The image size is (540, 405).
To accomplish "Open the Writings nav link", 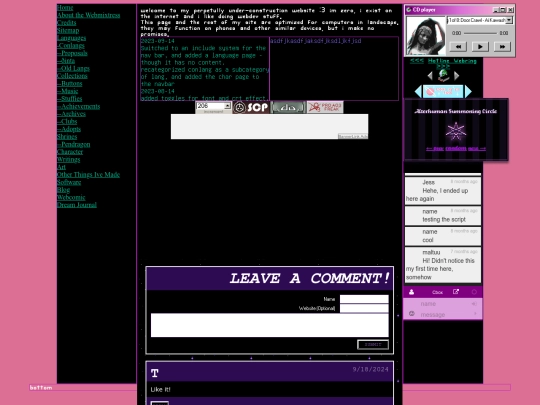I will tap(68, 159).
